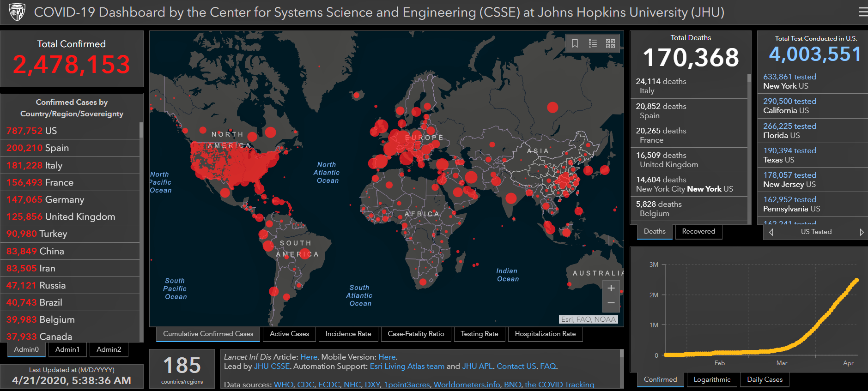Select the Admin0 tab

(x=26, y=349)
